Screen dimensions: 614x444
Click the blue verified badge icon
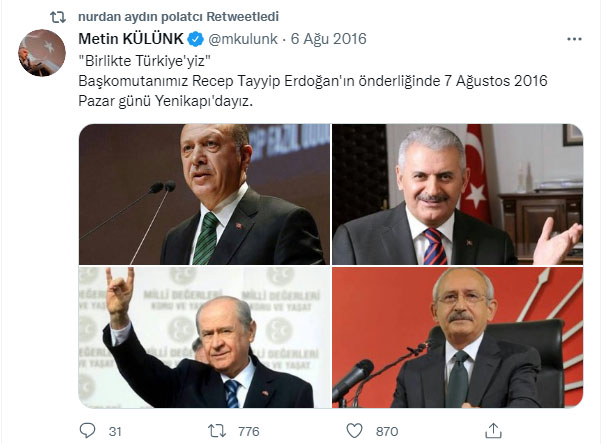coord(195,39)
